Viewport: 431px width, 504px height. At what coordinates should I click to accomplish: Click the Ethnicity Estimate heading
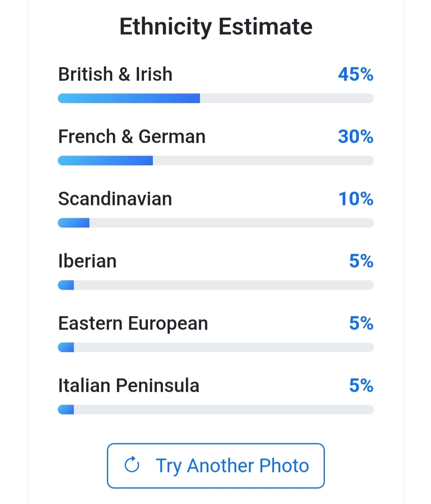215,27
